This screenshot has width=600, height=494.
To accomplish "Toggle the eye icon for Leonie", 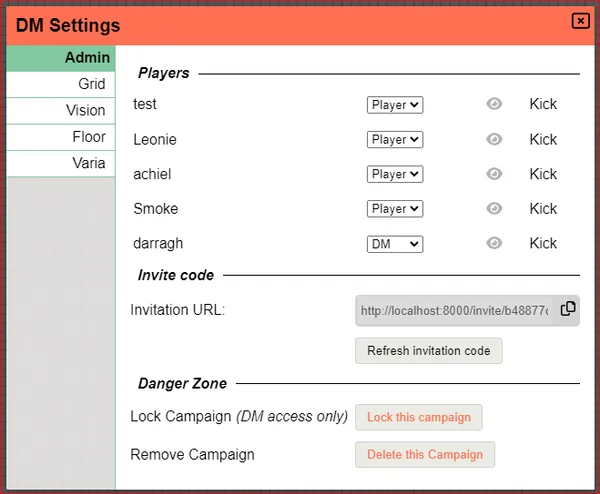I will (494, 139).
